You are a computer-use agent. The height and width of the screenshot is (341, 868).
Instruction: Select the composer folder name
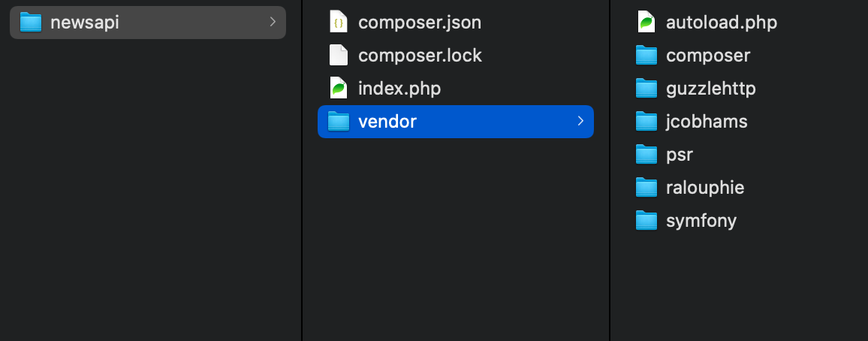click(708, 56)
